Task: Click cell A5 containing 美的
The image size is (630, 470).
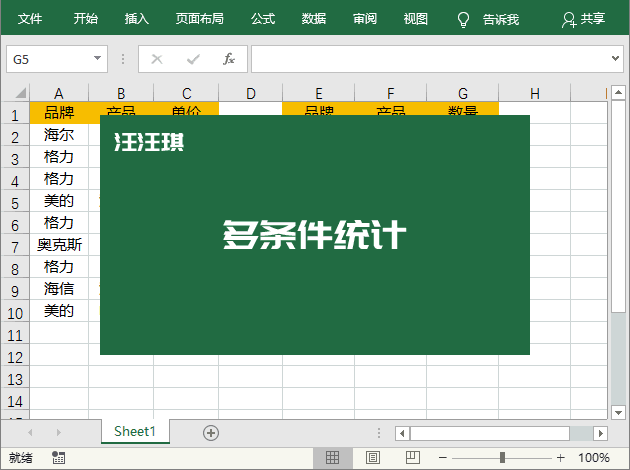Action: tap(59, 200)
